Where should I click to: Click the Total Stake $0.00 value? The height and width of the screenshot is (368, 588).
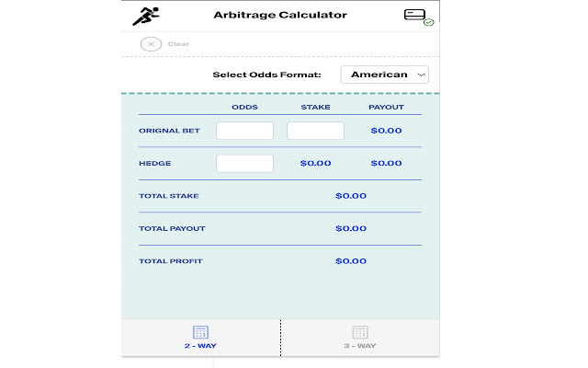351,196
